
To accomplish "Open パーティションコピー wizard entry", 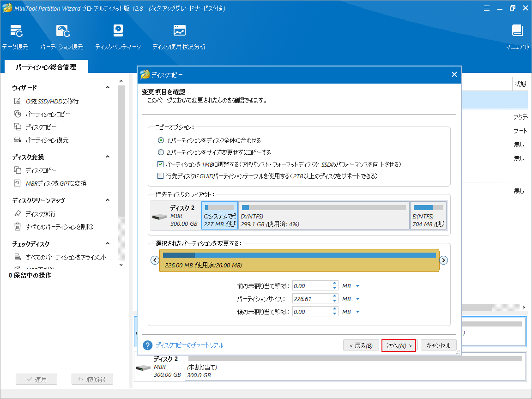I will (48, 114).
